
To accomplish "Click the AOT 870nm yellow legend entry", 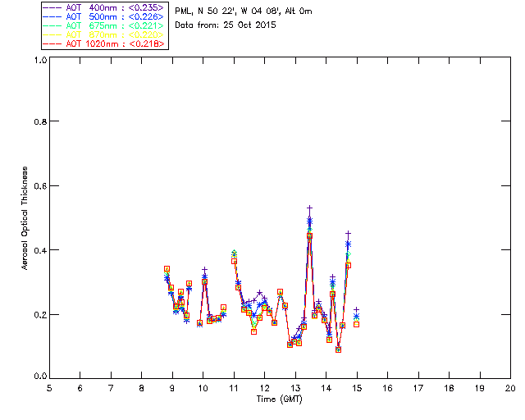I will (104, 34).
